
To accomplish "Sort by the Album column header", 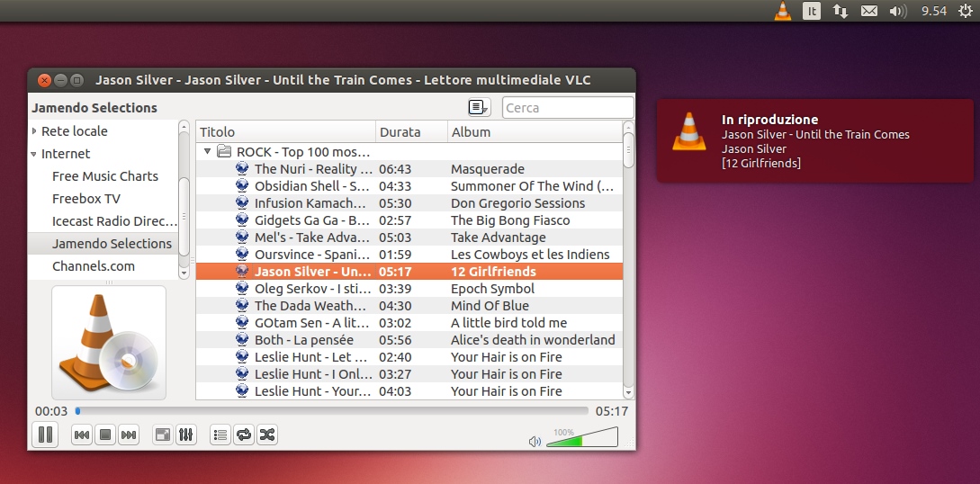I will pyautogui.click(x=535, y=131).
